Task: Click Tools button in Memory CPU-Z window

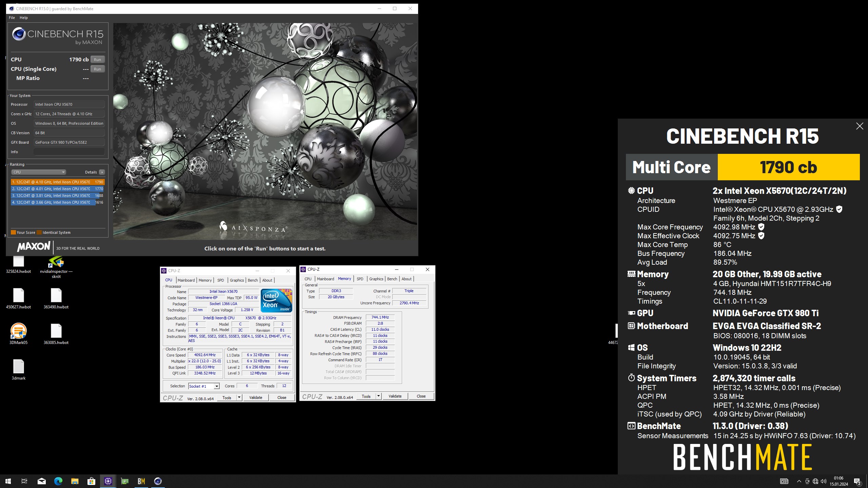Action: point(366,396)
